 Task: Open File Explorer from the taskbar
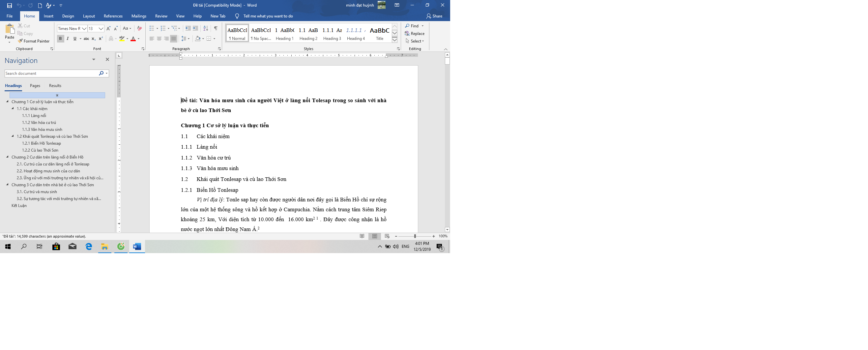(x=105, y=247)
